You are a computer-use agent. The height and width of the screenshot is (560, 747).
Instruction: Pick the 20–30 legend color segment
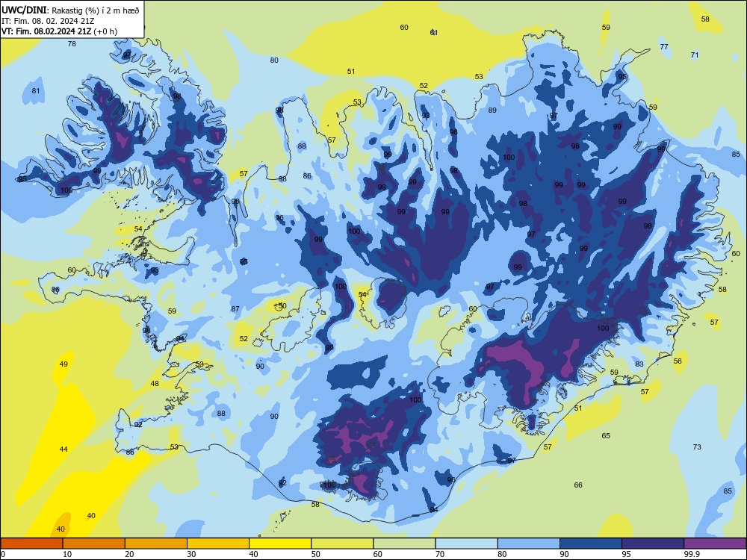156,544
